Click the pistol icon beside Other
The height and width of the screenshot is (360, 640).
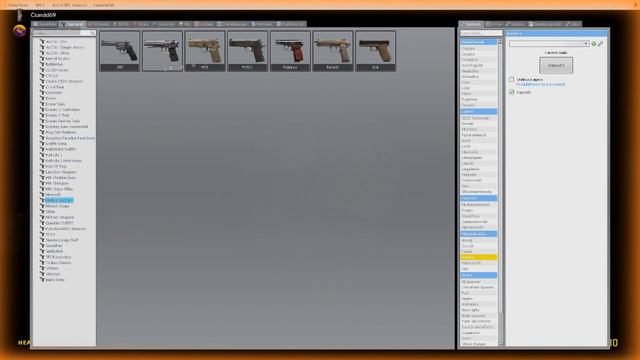coord(42,212)
